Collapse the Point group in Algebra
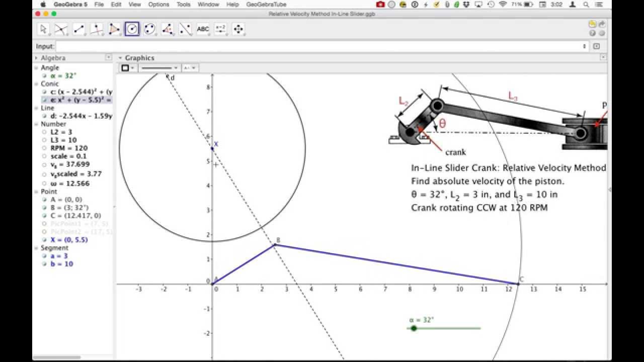The width and height of the screenshot is (644, 362). (x=36, y=192)
